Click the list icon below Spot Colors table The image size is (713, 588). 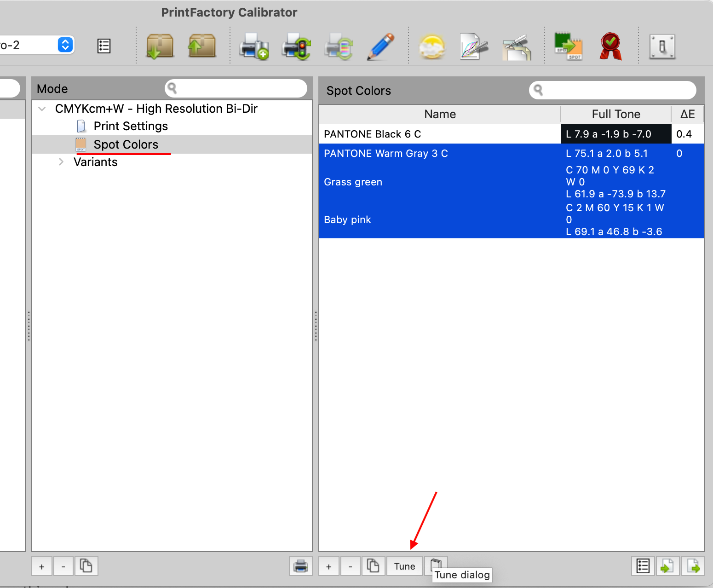[643, 566]
